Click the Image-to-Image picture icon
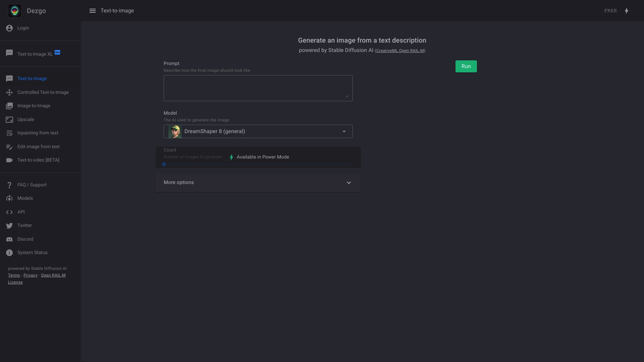The width and height of the screenshot is (644, 362). (9, 106)
